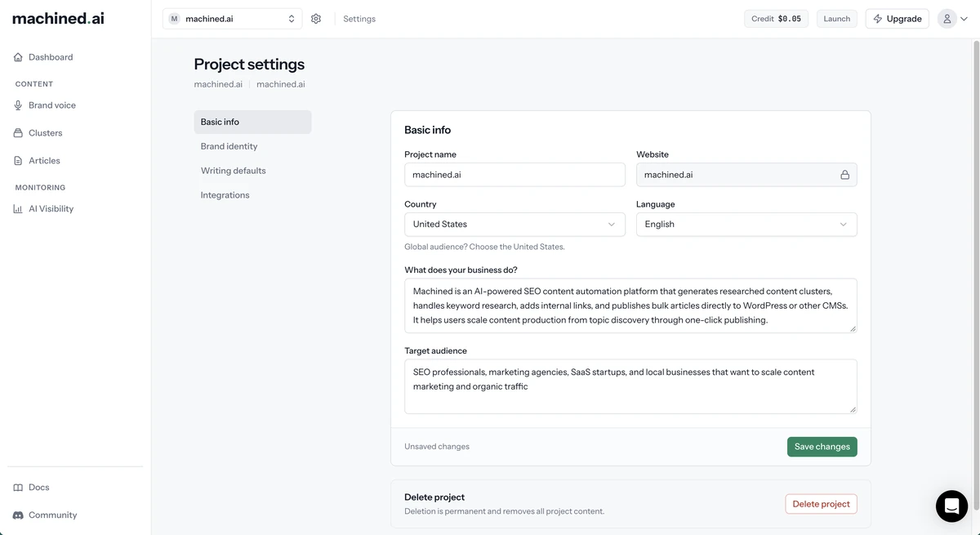980x535 pixels.
Task: Click the Clusters stack icon
Action: pos(18,133)
